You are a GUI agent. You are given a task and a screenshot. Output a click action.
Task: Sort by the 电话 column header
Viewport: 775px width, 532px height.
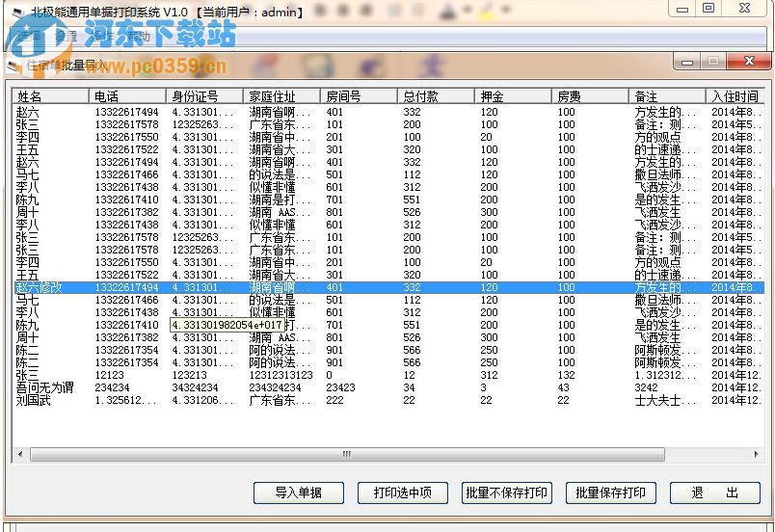click(x=127, y=95)
